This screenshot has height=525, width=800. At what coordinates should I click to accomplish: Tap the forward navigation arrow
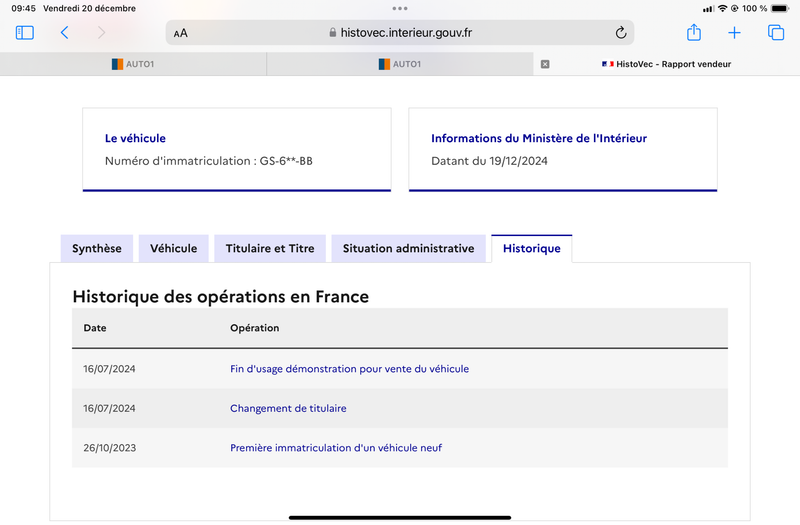coord(102,33)
